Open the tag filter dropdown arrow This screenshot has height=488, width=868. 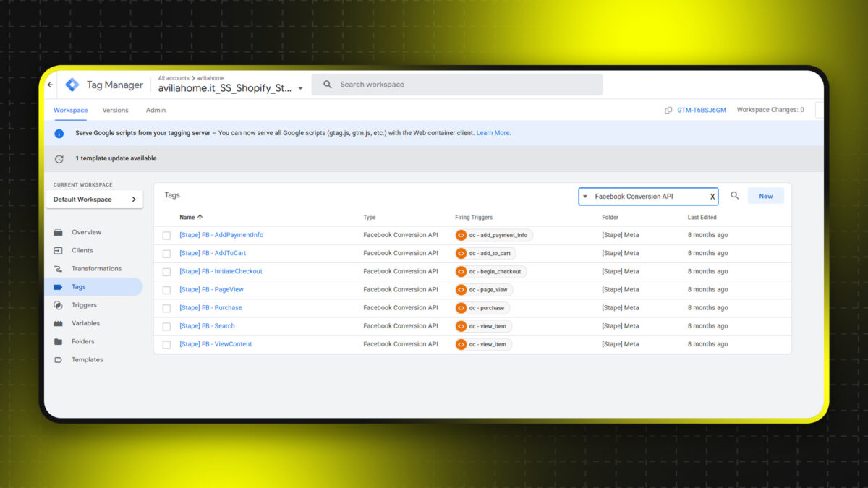tap(585, 197)
